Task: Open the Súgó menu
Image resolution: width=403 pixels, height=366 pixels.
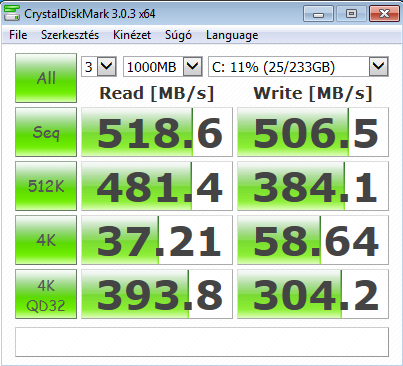Action: coord(178,35)
